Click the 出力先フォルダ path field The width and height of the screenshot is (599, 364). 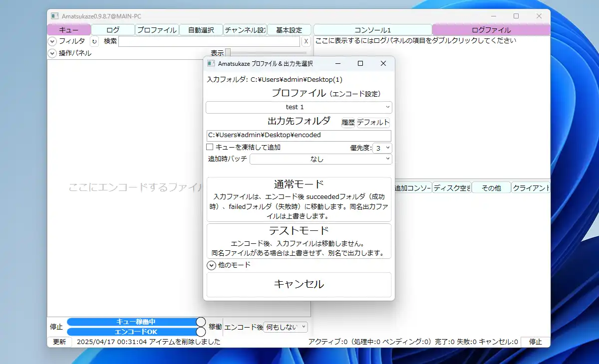pos(299,135)
